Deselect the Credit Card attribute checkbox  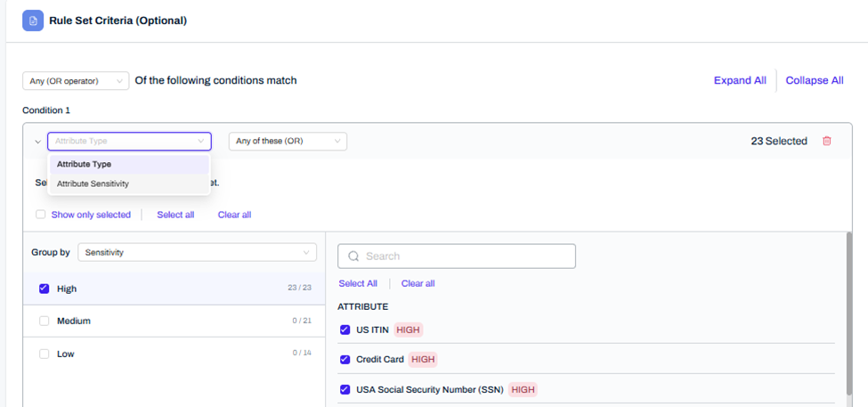345,360
